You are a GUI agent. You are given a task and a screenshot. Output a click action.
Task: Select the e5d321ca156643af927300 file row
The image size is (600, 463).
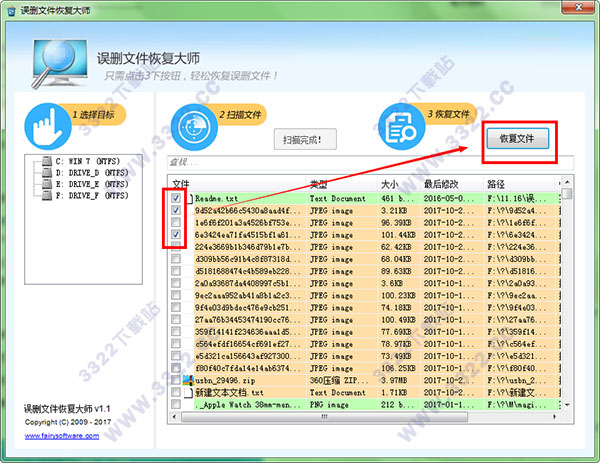pyautogui.click(x=365, y=356)
